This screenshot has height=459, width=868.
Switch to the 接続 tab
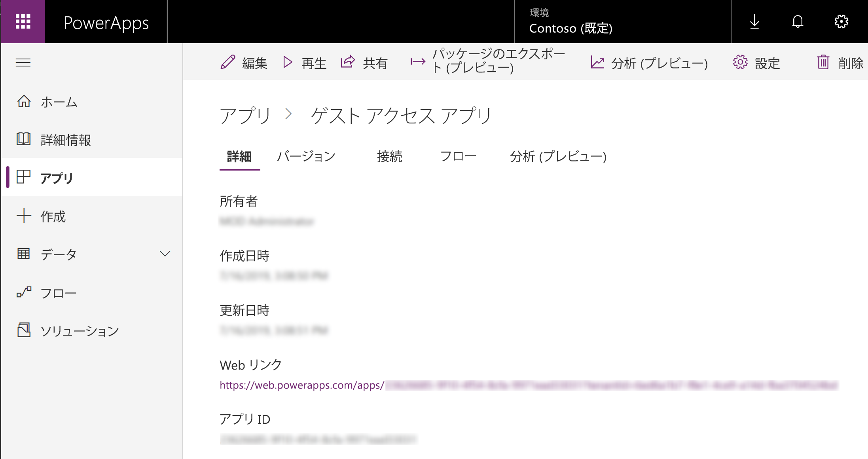(390, 156)
